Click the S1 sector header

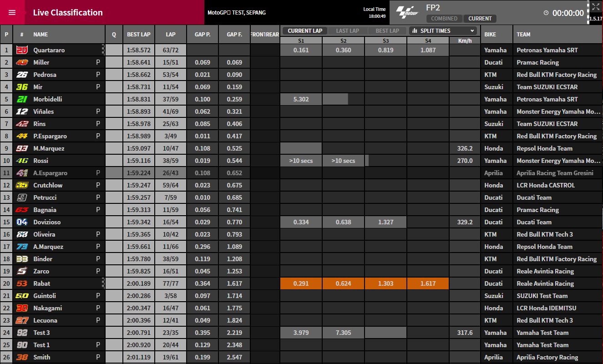[301, 40]
